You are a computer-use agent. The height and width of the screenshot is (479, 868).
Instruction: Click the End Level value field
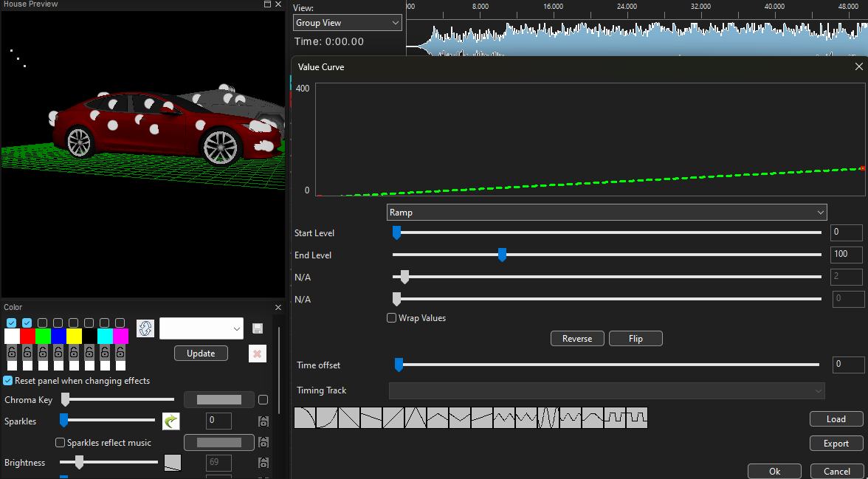point(846,255)
